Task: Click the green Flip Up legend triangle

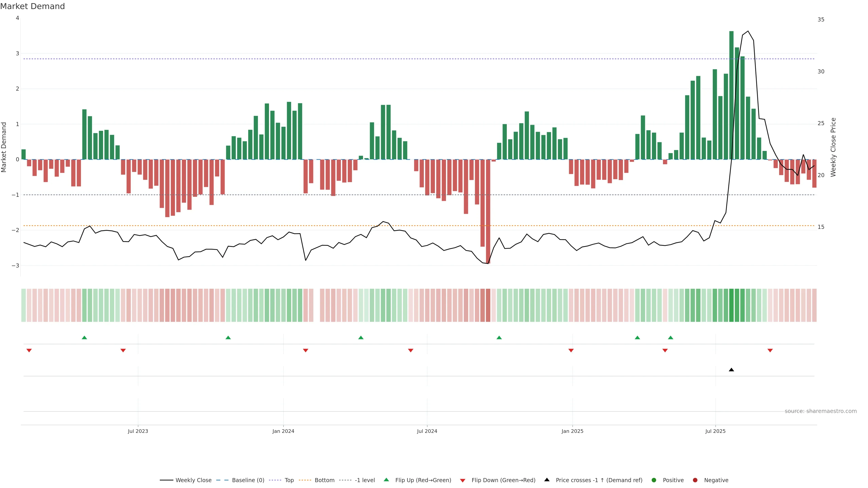Action: [386, 480]
